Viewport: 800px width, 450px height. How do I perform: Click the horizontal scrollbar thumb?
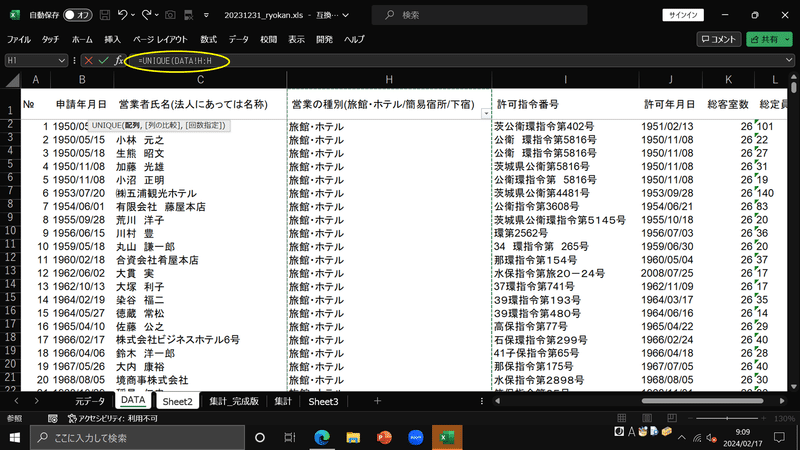coord(702,401)
